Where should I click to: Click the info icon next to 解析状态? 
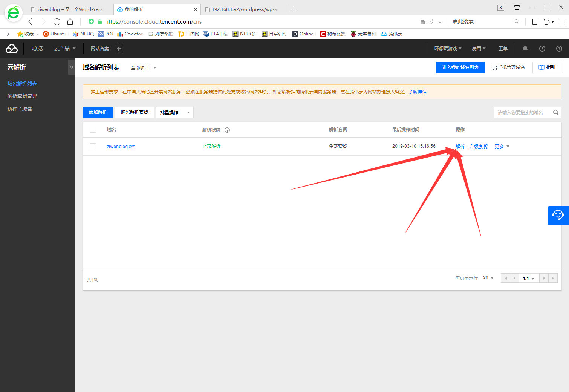[227, 130]
